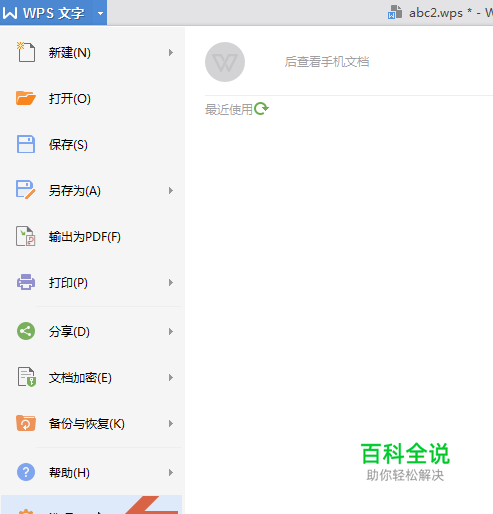493x514 pixels.
Task: Click the save floppy disk icon
Action: tap(26, 144)
